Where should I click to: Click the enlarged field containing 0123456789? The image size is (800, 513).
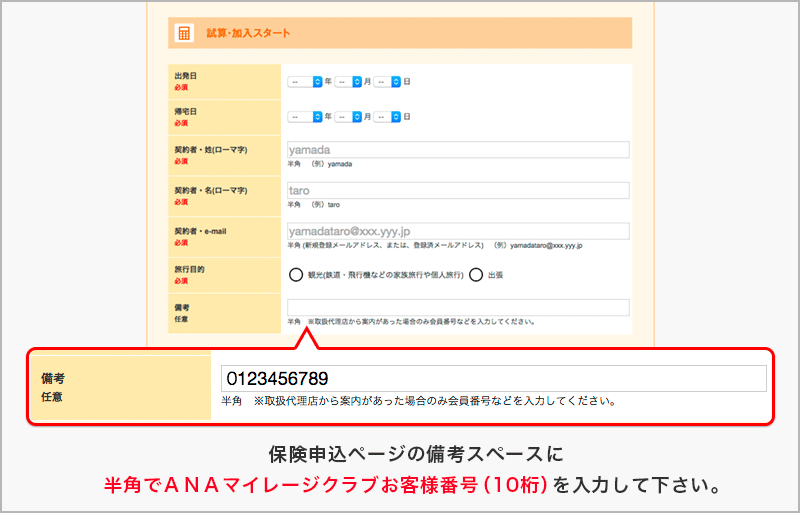[x=494, y=378]
